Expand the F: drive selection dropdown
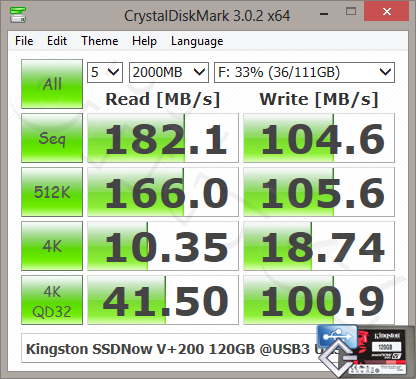The width and height of the screenshot is (416, 379). pos(304,72)
